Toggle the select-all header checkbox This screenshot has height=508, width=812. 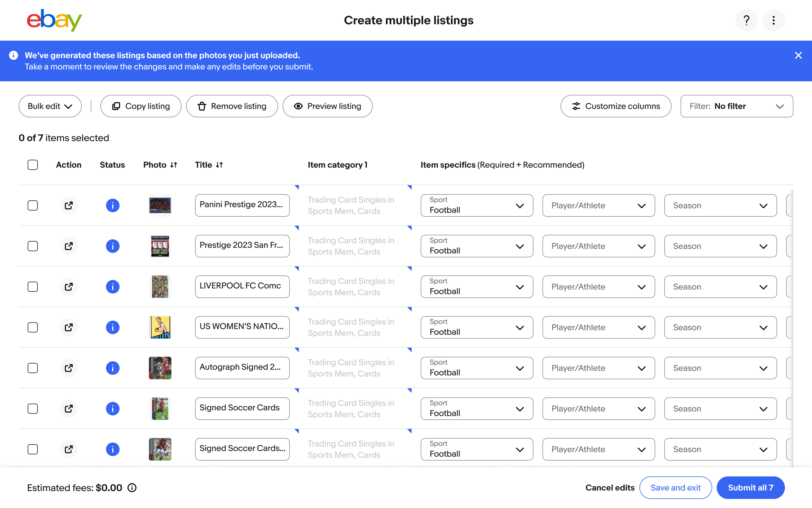pos(32,165)
